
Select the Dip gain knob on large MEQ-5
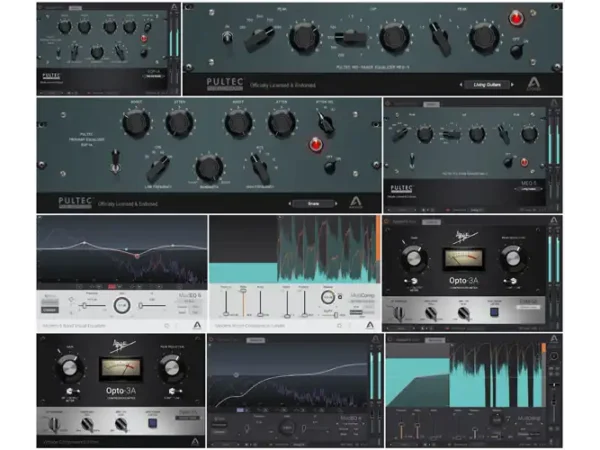pos(394,38)
